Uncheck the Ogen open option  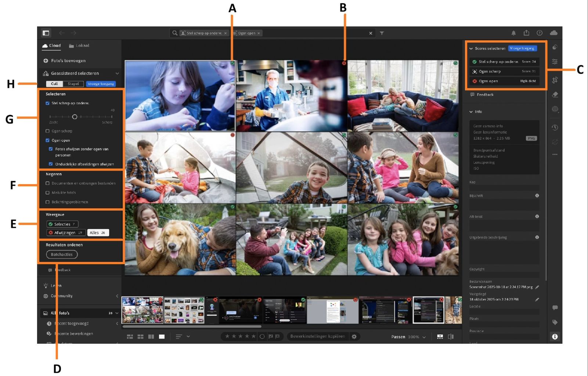pos(48,140)
